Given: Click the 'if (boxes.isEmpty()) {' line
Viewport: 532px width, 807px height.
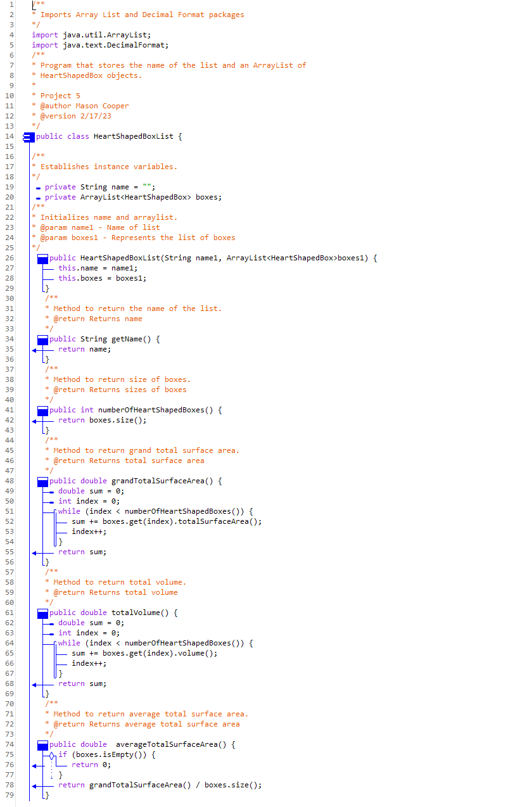Looking at the screenshot, I should pos(106,754).
